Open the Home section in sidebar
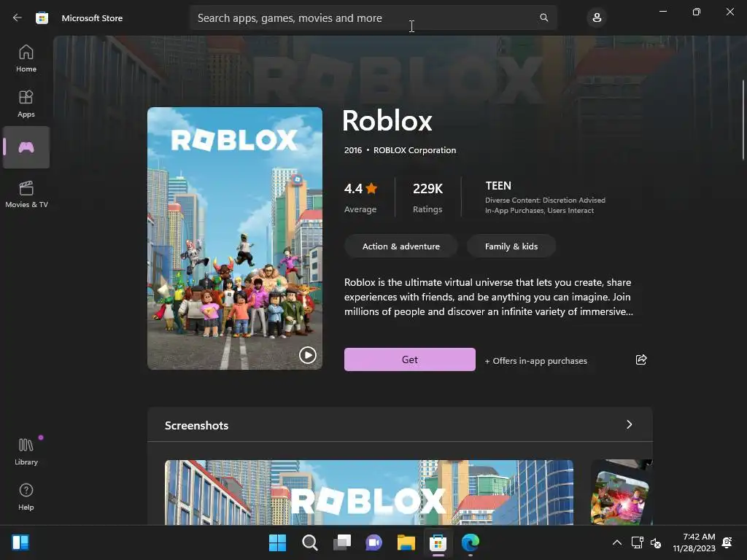Screen dimensions: 747x560 click(x=26, y=58)
